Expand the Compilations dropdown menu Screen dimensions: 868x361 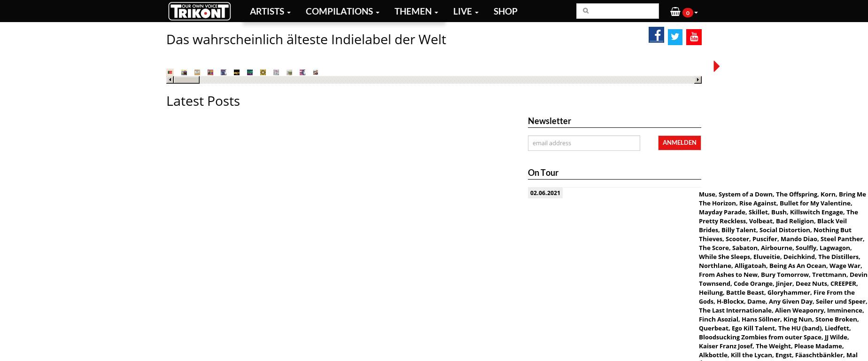[x=342, y=11]
